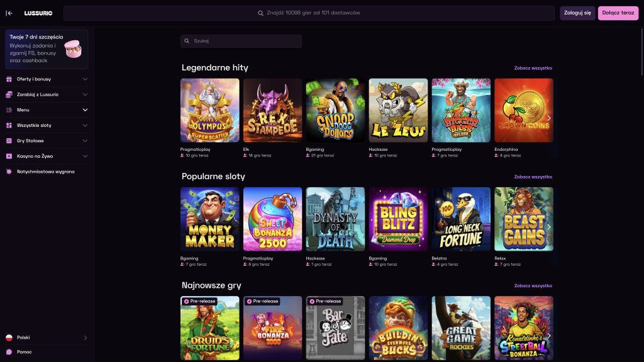Screen dimensions: 644x362
Task: Open the Snoop Dogg Dollars game tile
Action: coord(336,111)
